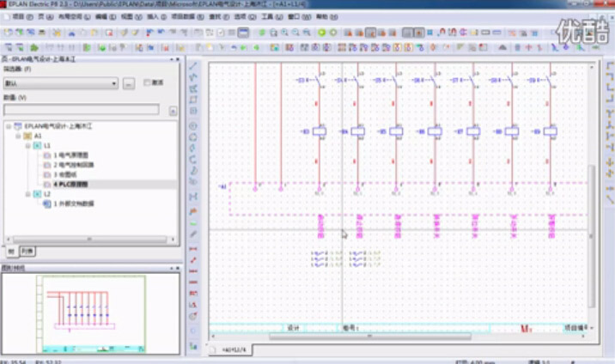Select the Polyline drawing tool

click(193, 76)
